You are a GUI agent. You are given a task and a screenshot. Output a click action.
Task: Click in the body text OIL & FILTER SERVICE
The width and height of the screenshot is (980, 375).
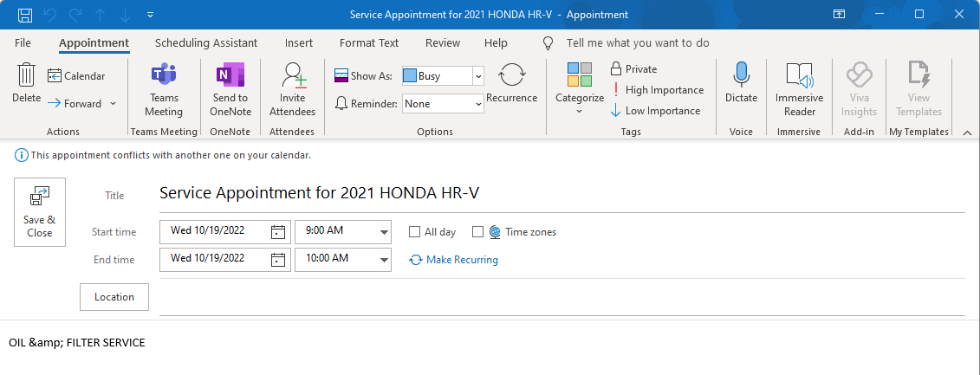[77, 342]
